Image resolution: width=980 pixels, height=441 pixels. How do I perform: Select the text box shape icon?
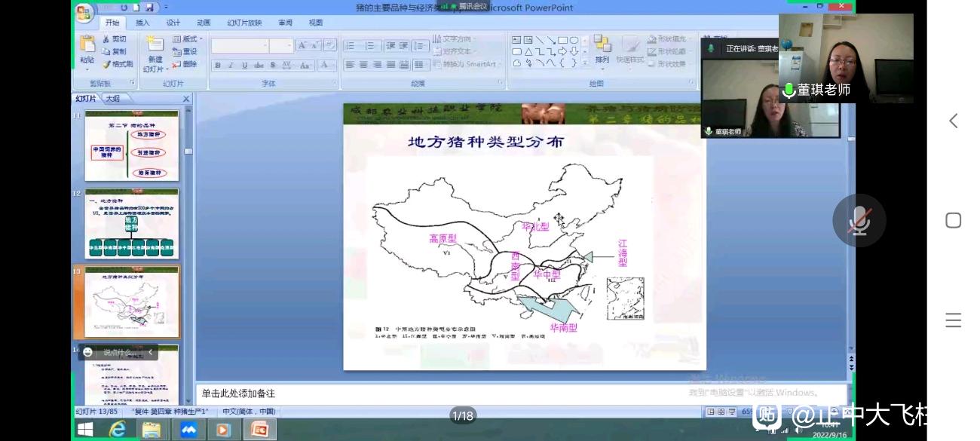coord(517,40)
